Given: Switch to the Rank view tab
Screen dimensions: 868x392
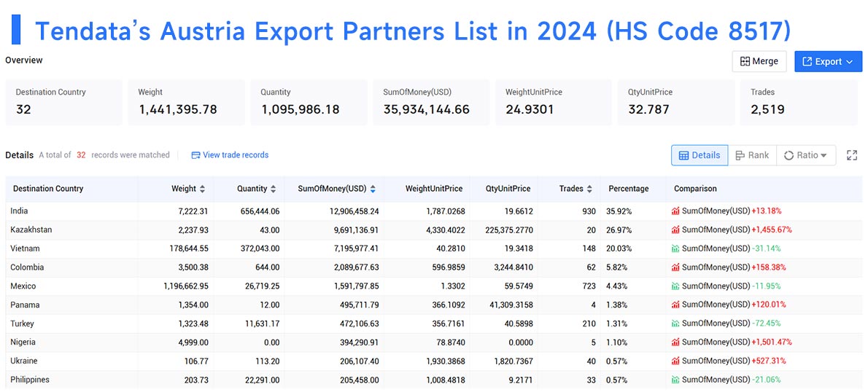Looking at the screenshot, I should coord(752,155).
